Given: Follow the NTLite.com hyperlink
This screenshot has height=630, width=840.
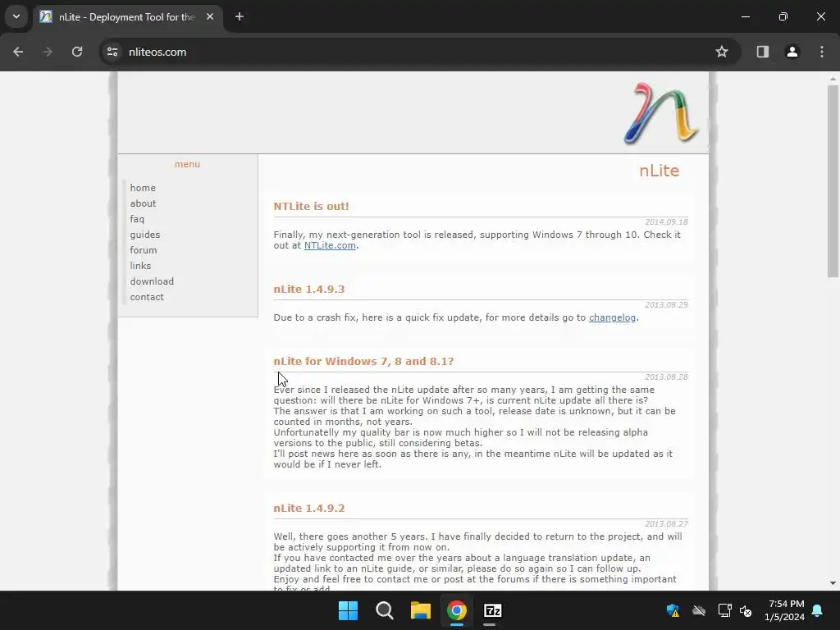Looking at the screenshot, I should [330, 245].
